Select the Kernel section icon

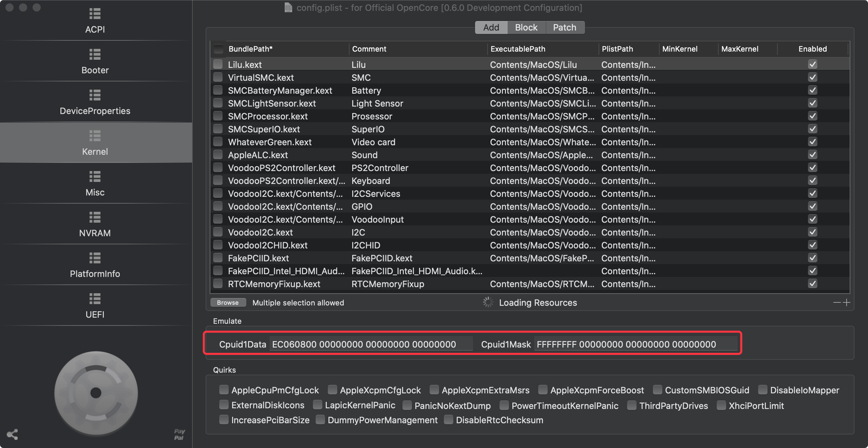click(x=95, y=136)
